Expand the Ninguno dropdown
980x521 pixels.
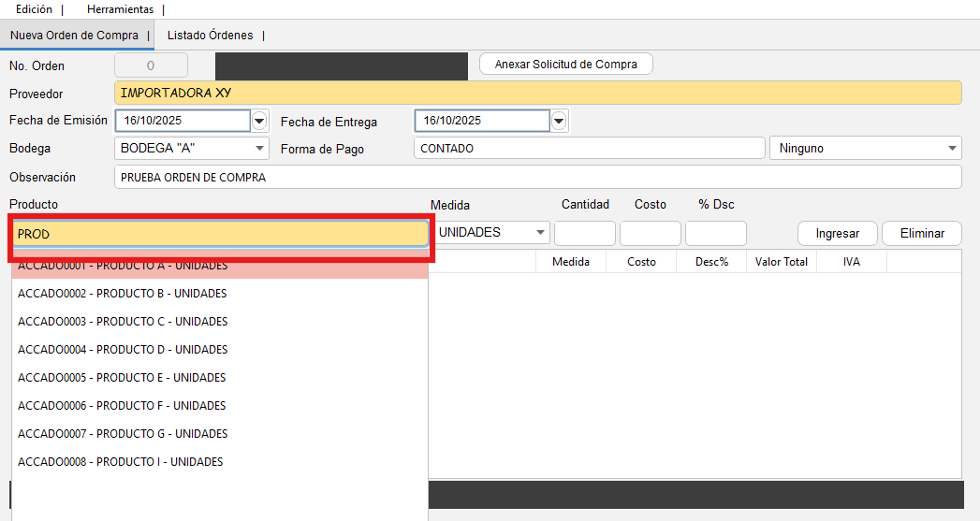(952, 149)
